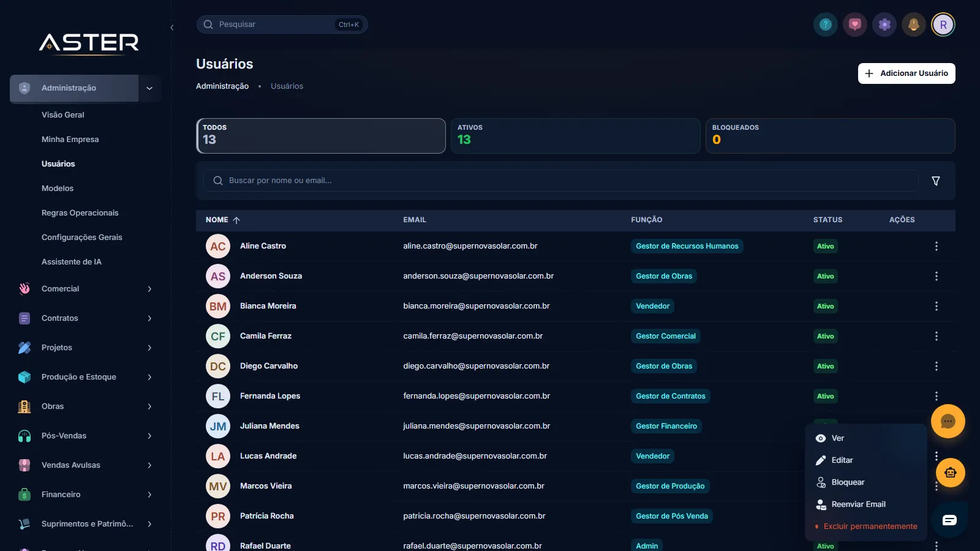Open the dark message widget button
The width and height of the screenshot is (980, 551).
point(949,520)
